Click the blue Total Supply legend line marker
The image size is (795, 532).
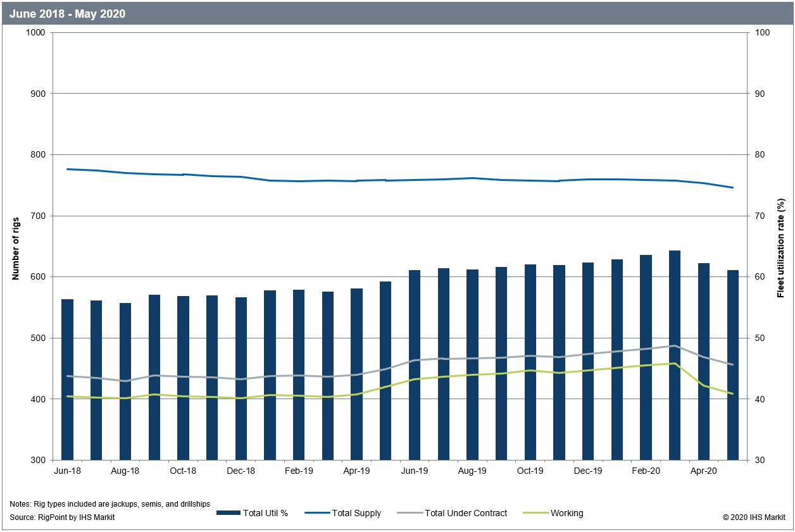point(317,513)
